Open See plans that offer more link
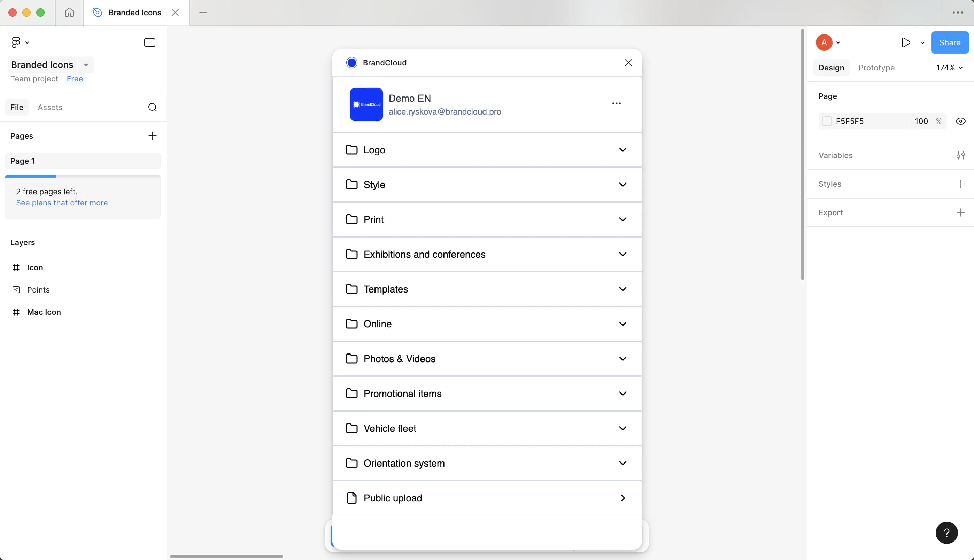974x560 pixels. (62, 203)
